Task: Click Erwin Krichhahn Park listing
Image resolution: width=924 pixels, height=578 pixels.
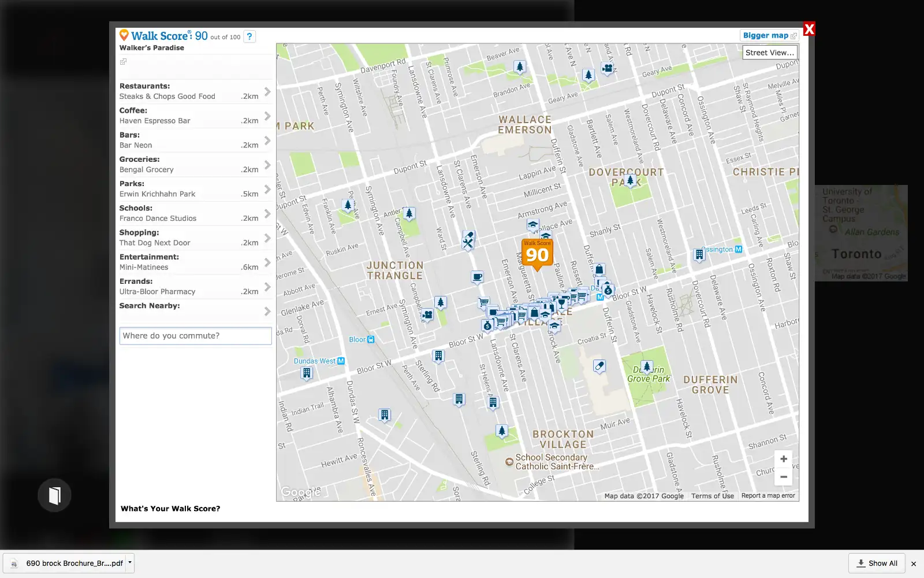Action: (157, 194)
